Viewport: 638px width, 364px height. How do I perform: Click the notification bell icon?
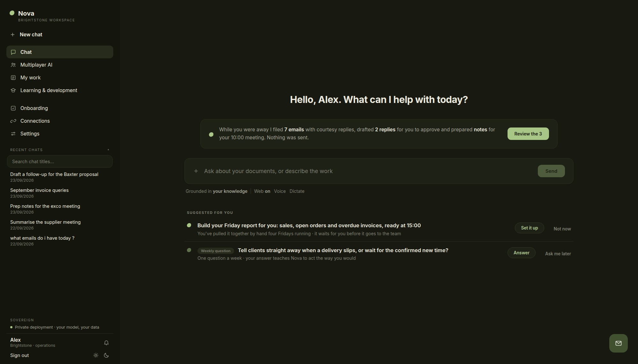point(106,343)
